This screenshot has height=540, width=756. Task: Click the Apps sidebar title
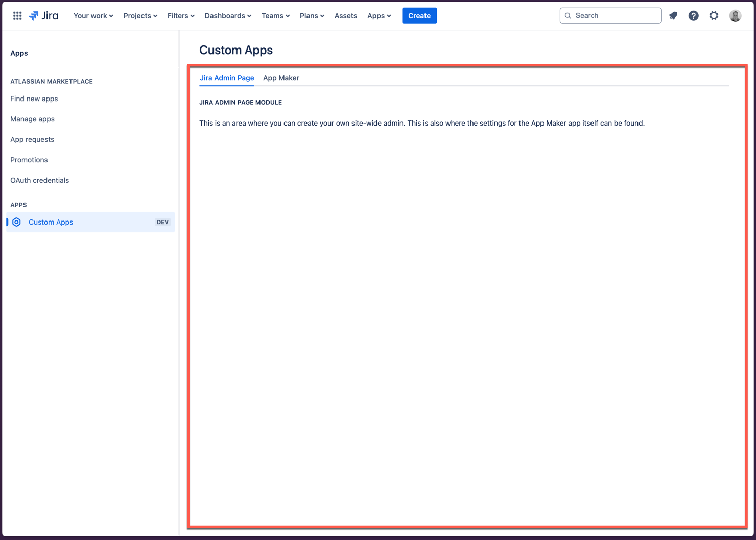(x=19, y=53)
